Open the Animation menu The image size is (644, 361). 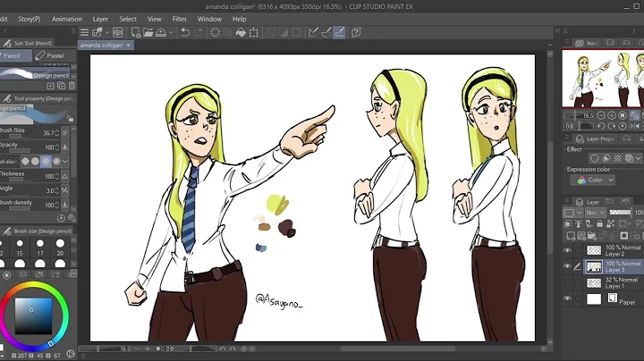[x=67, y=19]
